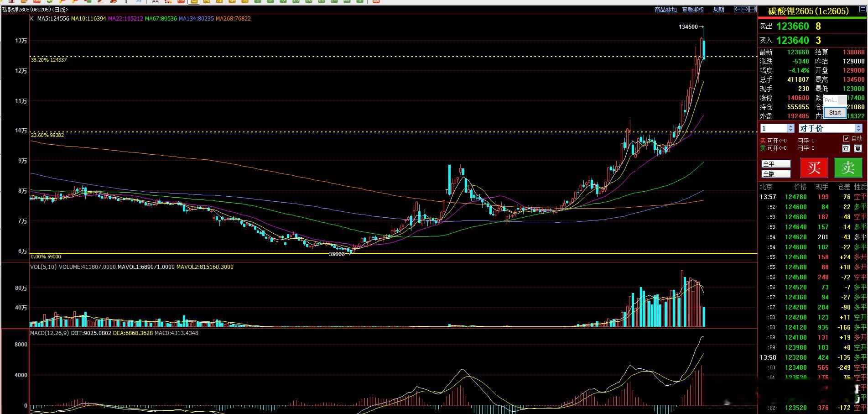Open the 商品叠加 link
868x414 pixels.
(665, 9)
